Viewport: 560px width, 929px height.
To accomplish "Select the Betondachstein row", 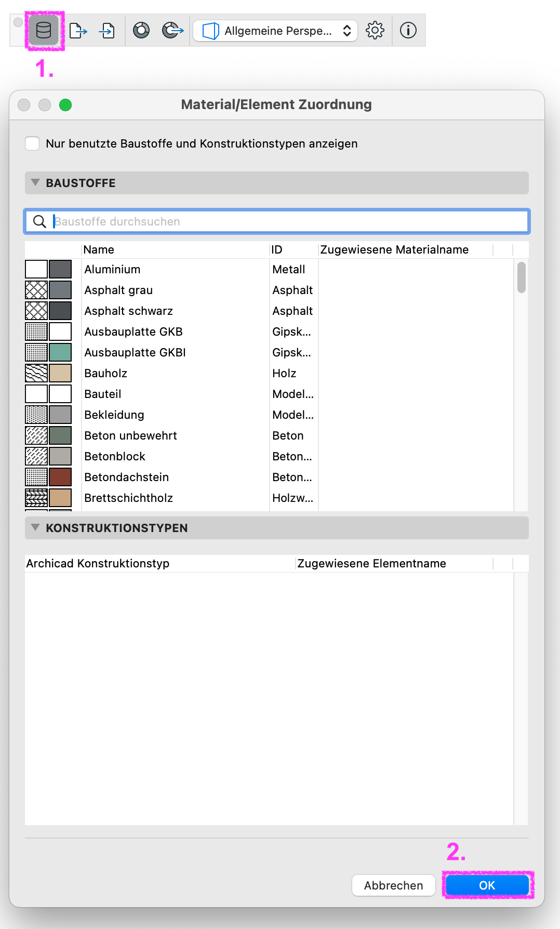I will (x=269, y=477).
